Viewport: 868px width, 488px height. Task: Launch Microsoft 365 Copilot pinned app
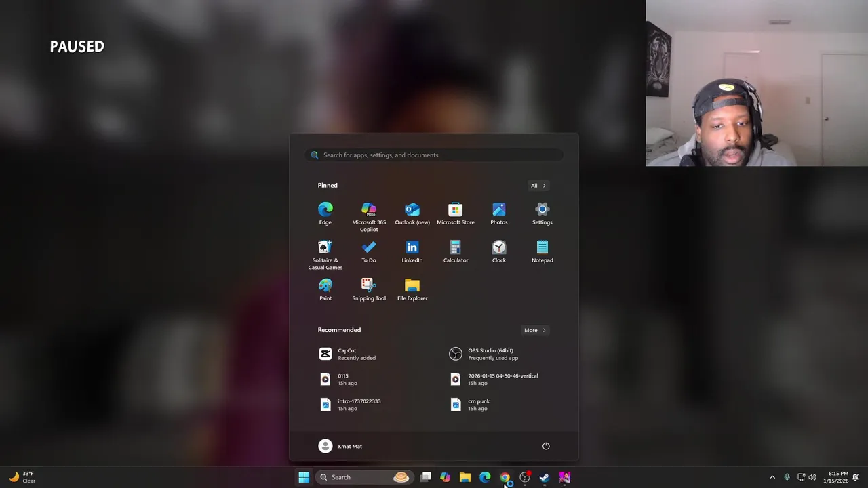click(x=369, y=217)
